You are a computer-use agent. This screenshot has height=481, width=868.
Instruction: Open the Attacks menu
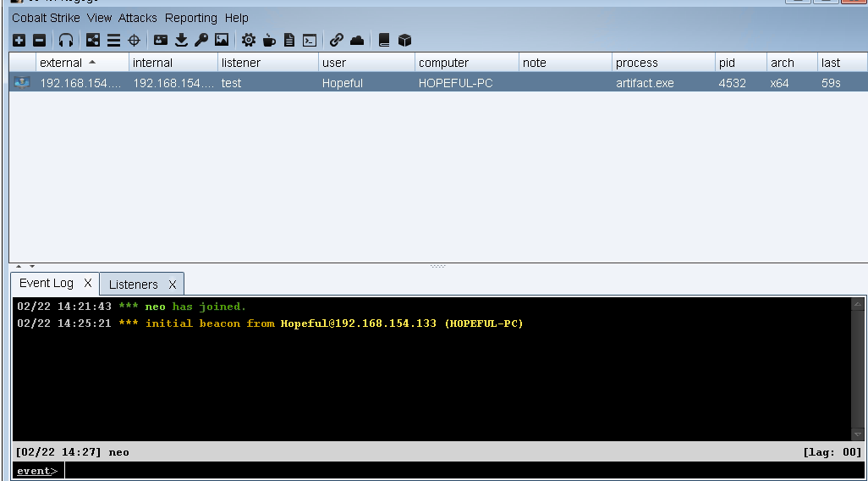point(138,18)
